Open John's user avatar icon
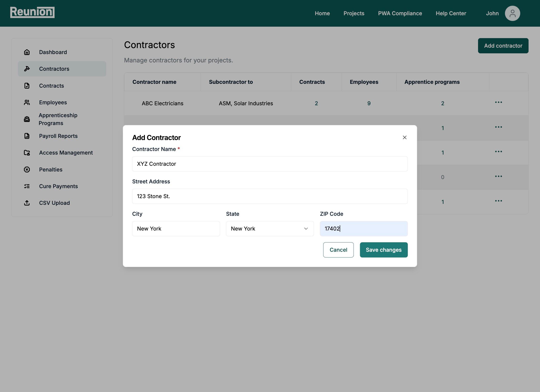 tap(512, 13)
